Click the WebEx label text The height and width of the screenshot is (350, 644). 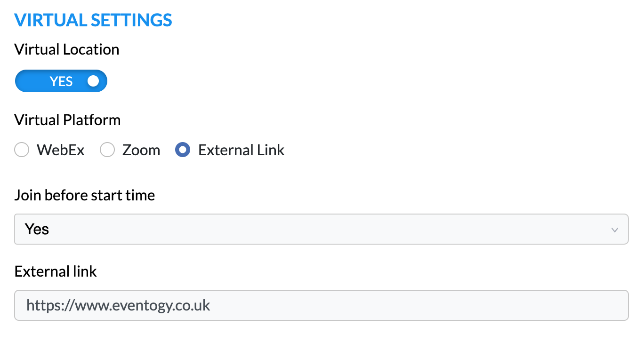[x=60, y=150]
